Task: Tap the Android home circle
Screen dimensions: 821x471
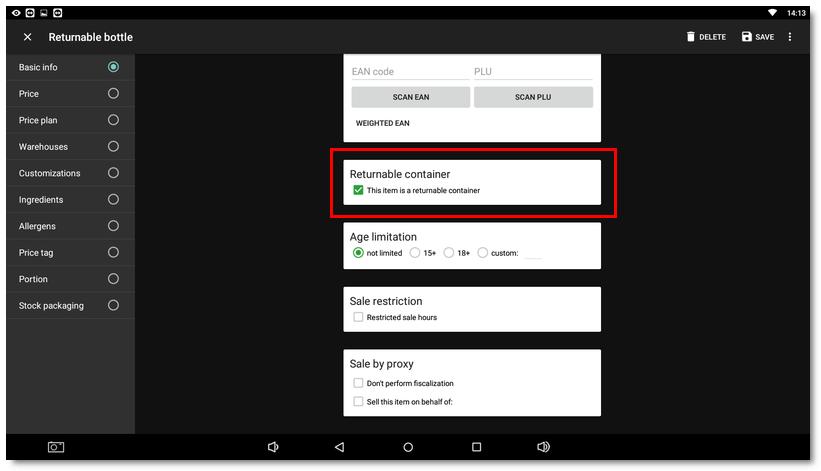Action: (408, 447)
